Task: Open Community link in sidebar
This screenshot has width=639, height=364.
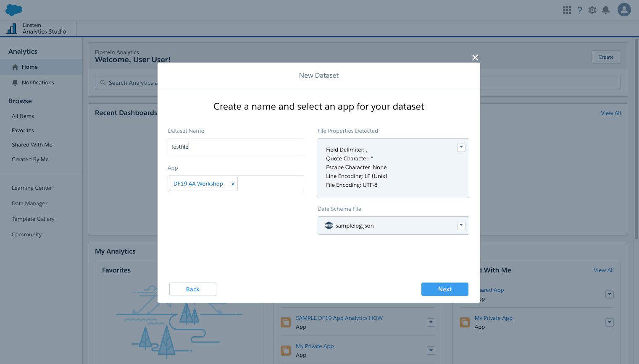Action: click(27, 235)
